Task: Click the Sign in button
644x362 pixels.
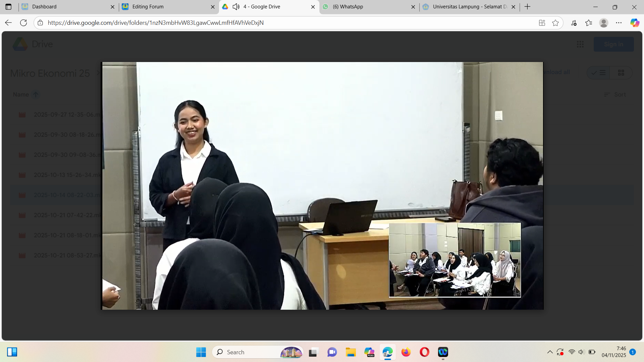Action: click(x=613, y=44)
